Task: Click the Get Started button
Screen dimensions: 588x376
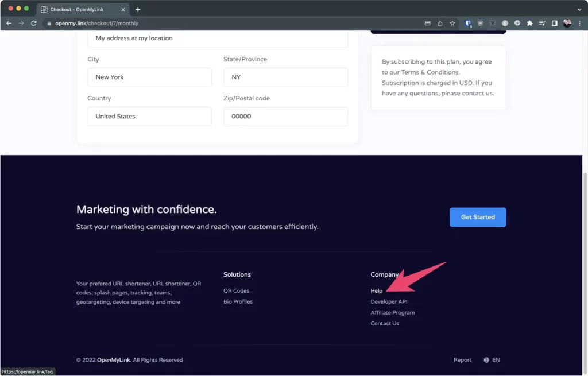Action: (x=478, y=217)
